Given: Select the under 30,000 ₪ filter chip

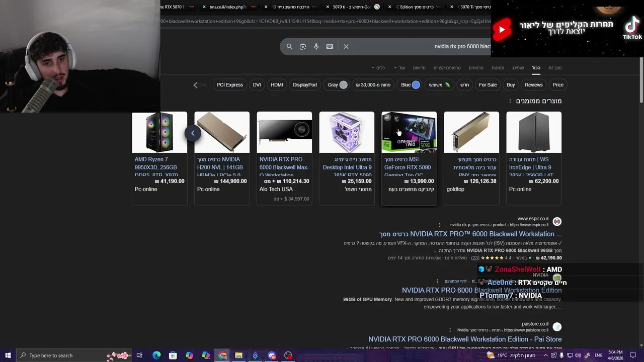Looking at the screenshot, I should click(x=373, y=85).
